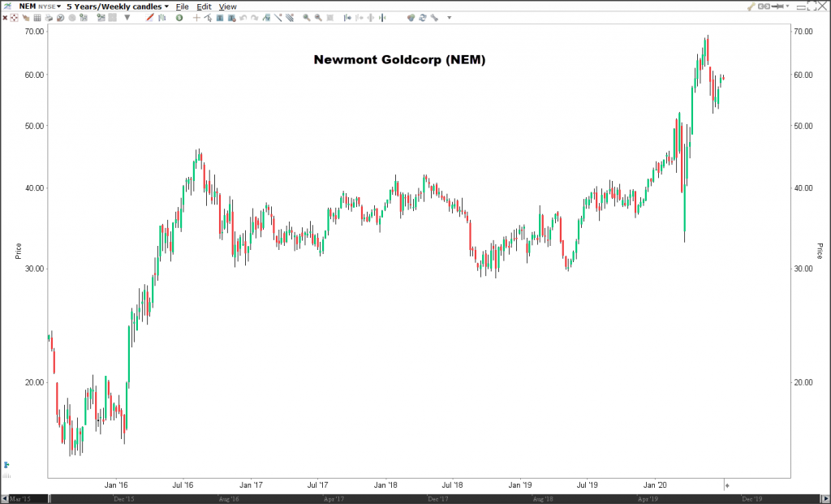This screenshot has width=831, height=504.
Task: Click the table grid icon in the toolbar
Action: click(x=37, y=18)
